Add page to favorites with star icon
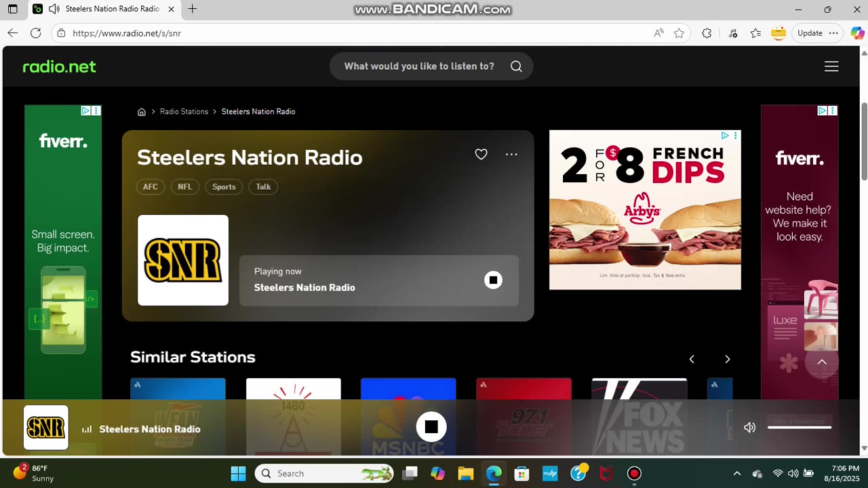Image resolution: width=868 pixels, height=488 pixels. 679,33
